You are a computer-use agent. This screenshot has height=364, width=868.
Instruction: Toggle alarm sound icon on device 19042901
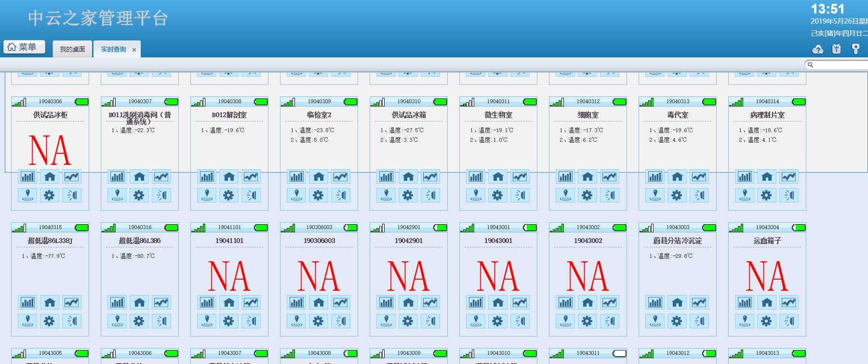(430, 321)
